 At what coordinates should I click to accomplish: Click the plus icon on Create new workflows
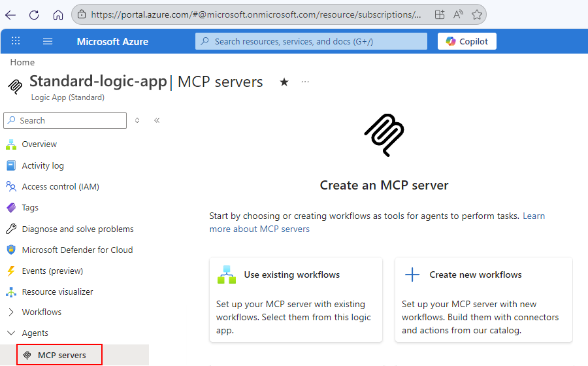(412, 274)
